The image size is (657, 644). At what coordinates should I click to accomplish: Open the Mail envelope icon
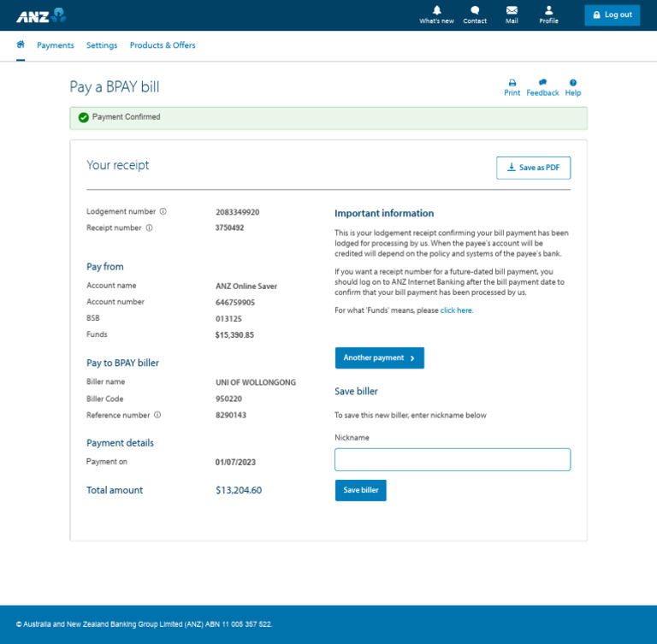(x=512, y=10)
